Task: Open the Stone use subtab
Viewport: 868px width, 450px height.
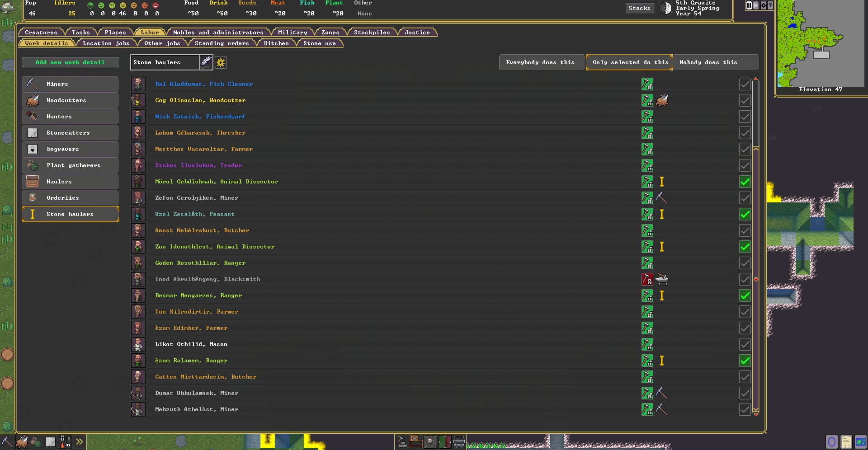Action: (x=320, y=43)
